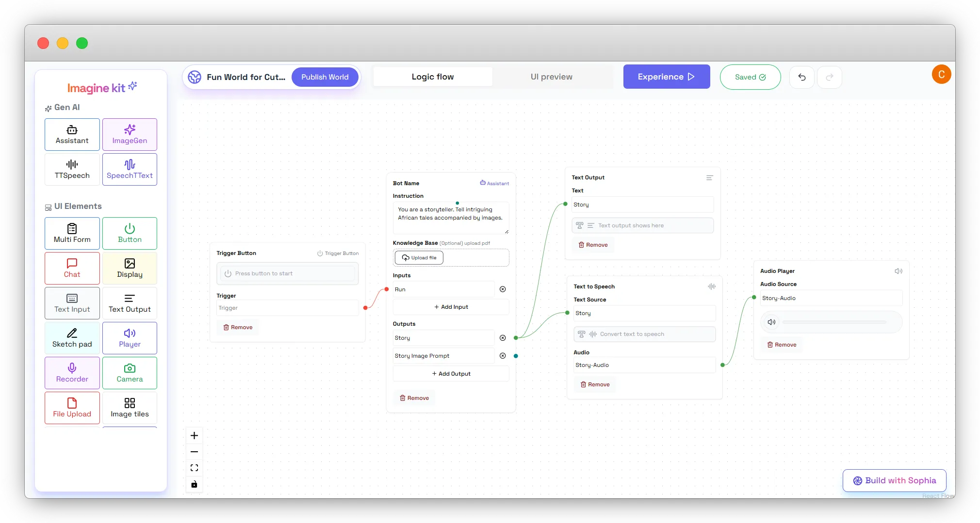The width and height of the screenshot is (980, 523).
Task: Mute the Audio Player node speaker icon
Action: (899, 271)
